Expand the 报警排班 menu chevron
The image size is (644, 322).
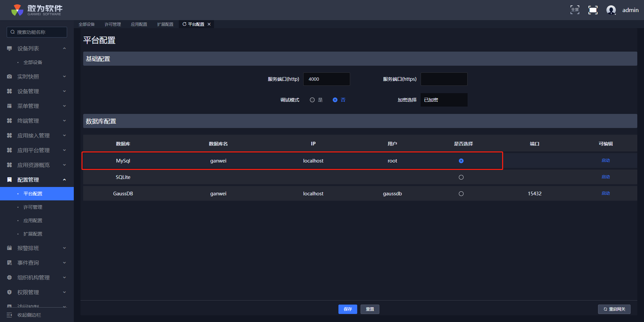click(64, 248)
